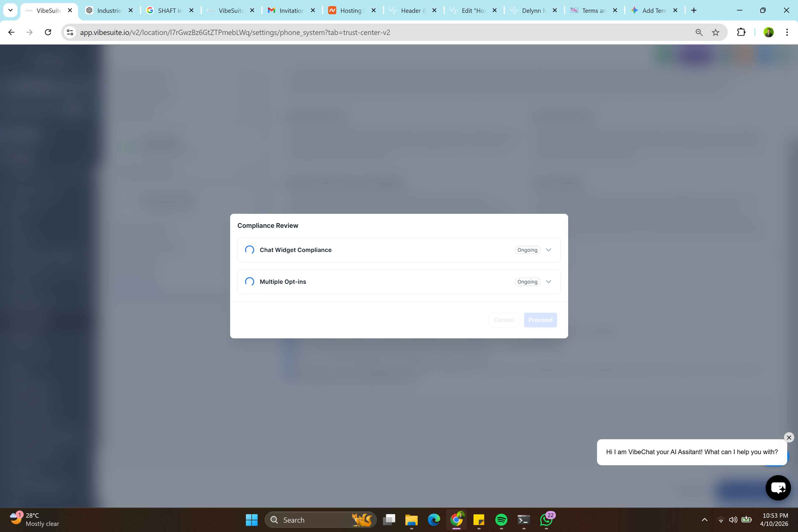Close the Add Term tab
Screen dimensions: 798x532
click(x=675, y=10)
